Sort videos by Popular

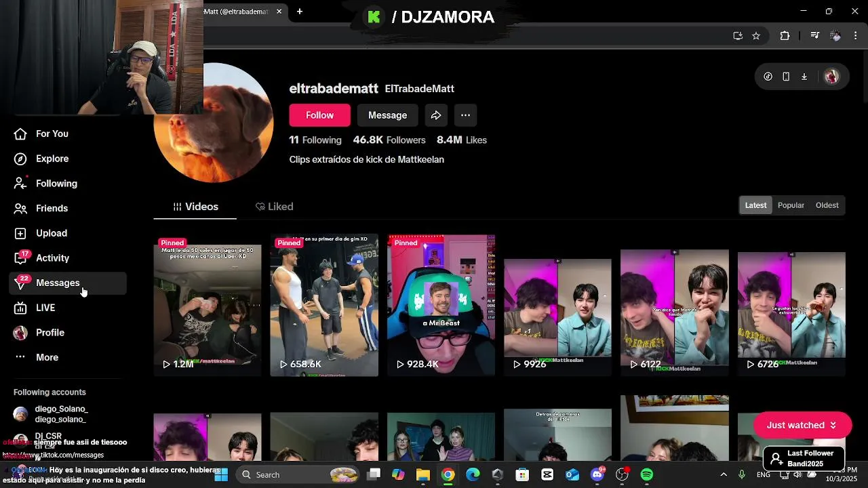tap(791, 205)
